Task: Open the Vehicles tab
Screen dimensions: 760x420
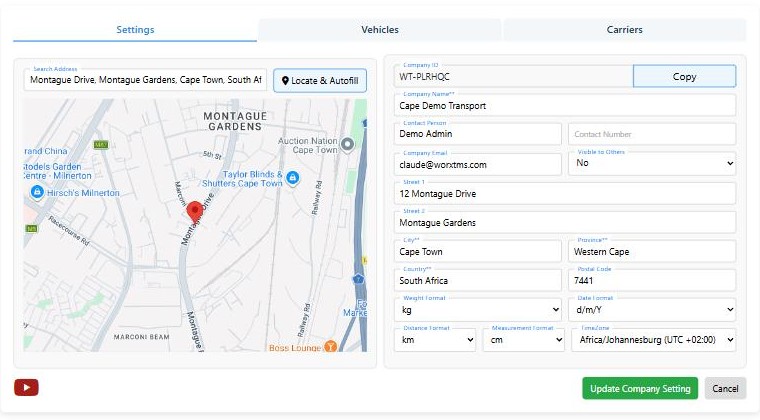Action: 380,30
